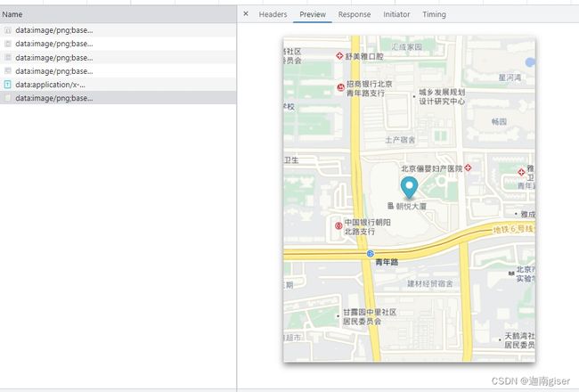This screenshot has height=392, width=579.
Task: Click the document icon beside data:application/x-...
Action: (7, 85)
